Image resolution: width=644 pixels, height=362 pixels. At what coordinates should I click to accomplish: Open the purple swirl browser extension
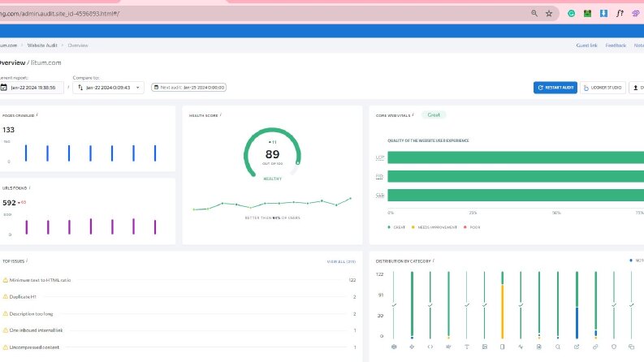coord(636,14)
